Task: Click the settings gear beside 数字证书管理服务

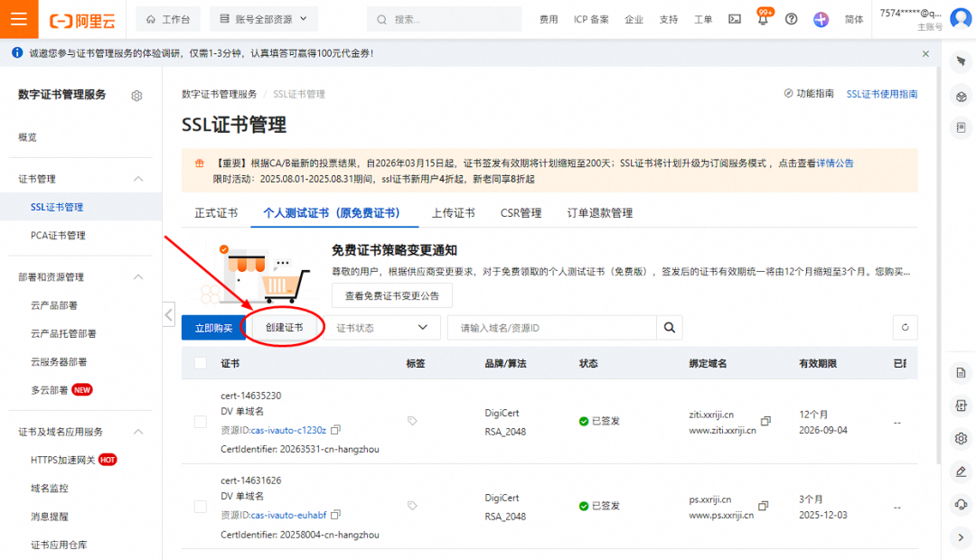Action: pyautogui.click(x=137, y=97)
